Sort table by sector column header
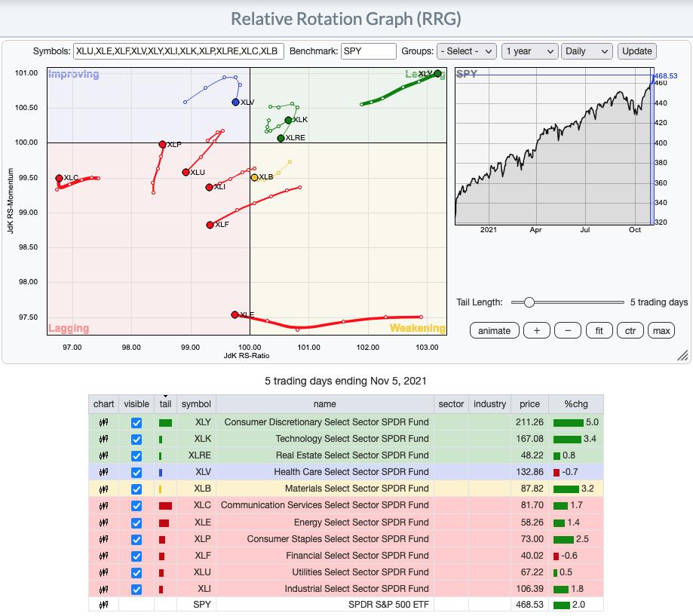The height and width of the screenshot is (616, 693). point(451,404)
